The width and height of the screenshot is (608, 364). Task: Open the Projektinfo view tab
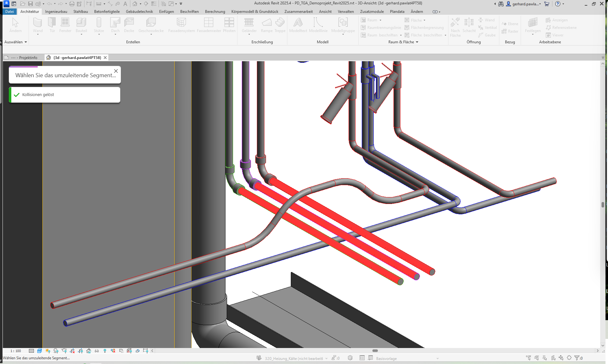24,58
